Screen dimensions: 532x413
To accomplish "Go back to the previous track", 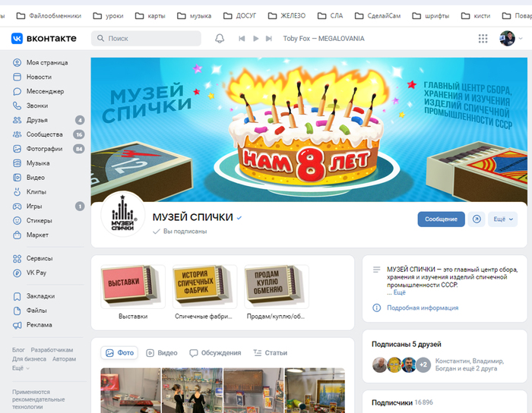I will click(242, 38).
